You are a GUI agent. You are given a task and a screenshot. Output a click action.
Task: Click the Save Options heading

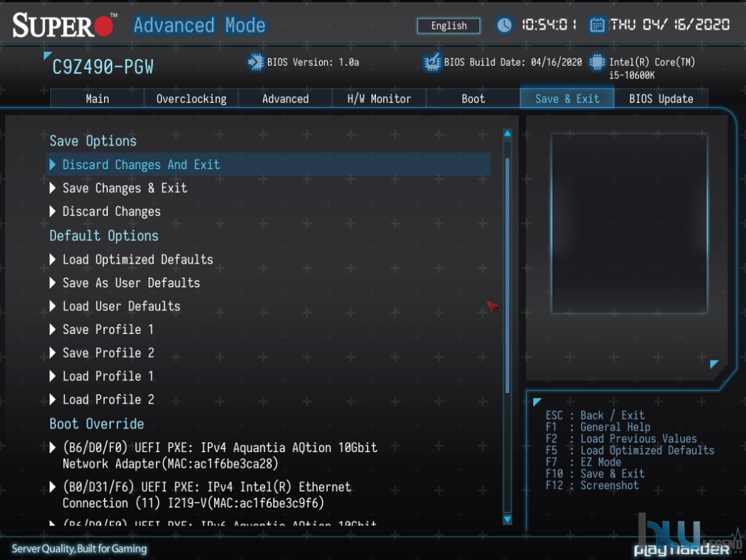(x=93, y=141)
